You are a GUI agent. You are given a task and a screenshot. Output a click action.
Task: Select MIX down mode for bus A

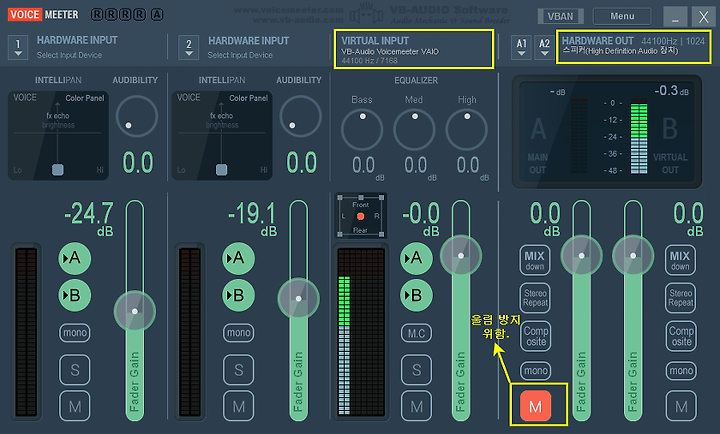(x=535, y=260)
